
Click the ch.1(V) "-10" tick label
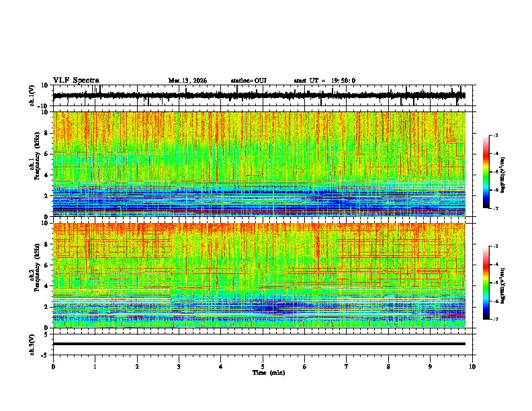coord(44,106)
